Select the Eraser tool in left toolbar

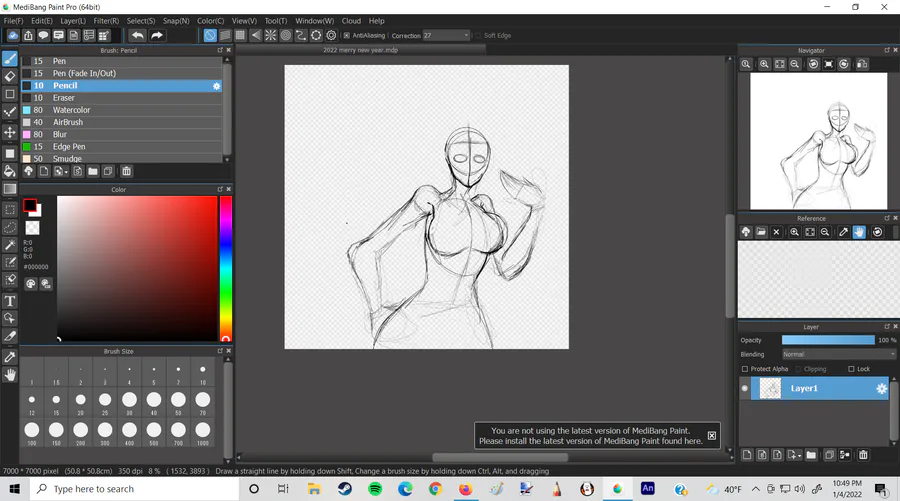click(10, 76)
